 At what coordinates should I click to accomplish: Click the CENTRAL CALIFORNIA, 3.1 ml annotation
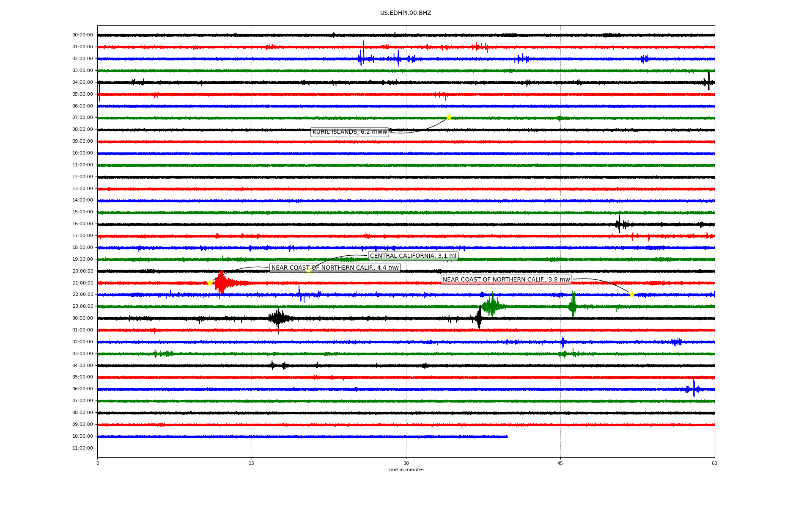413,256
